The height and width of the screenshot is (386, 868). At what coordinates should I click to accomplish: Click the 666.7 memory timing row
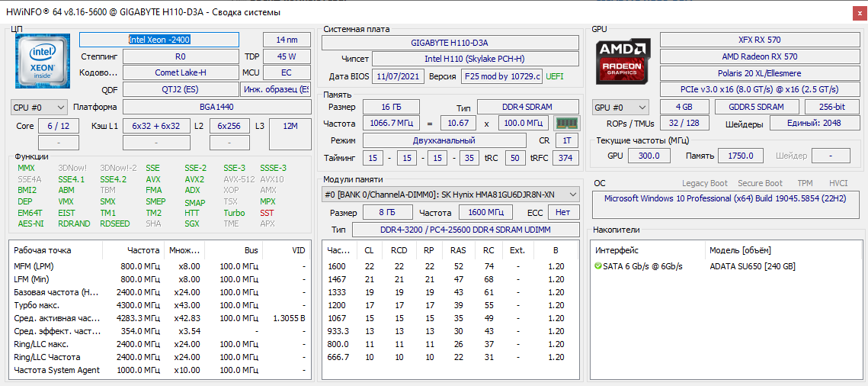(450, 357)
